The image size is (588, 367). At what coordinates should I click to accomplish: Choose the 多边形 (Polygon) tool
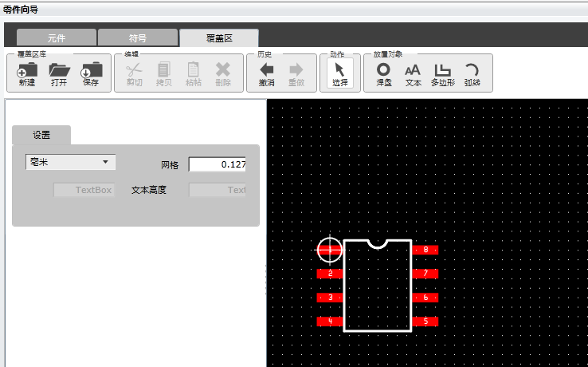tap(442, 74)
